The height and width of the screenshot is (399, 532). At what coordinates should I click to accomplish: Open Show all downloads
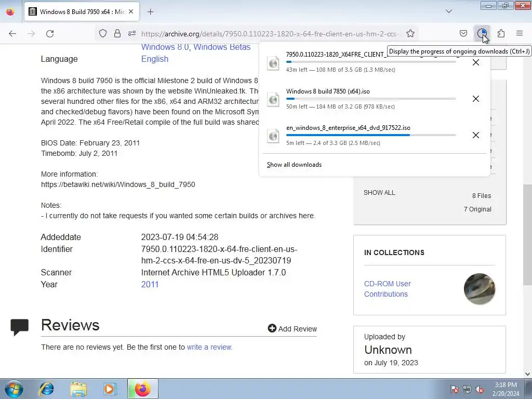tap(294, 165)
